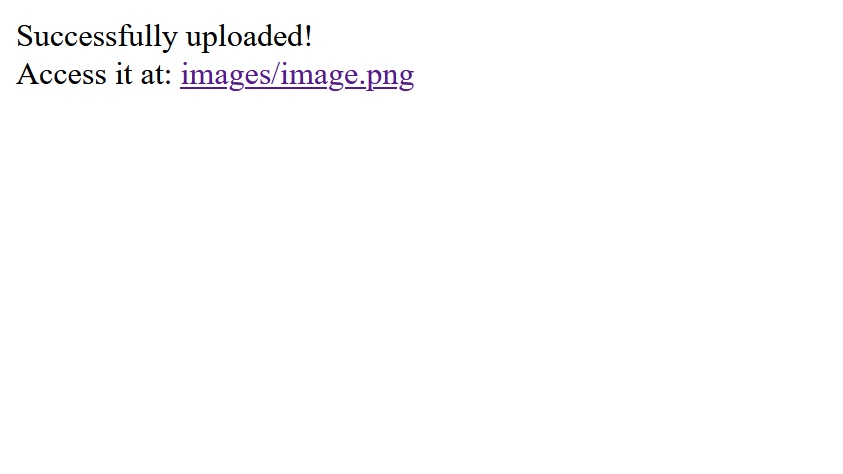Click the upload success confirmation line
This screenshot has height=474, width=843.
[164, 37]
